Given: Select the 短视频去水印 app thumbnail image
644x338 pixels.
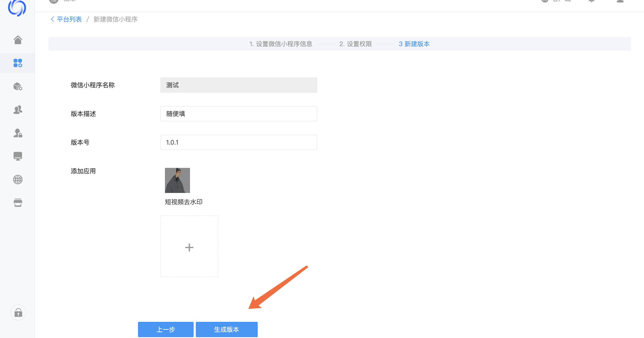Looking at the screenshot, I should tap(177, 180).
